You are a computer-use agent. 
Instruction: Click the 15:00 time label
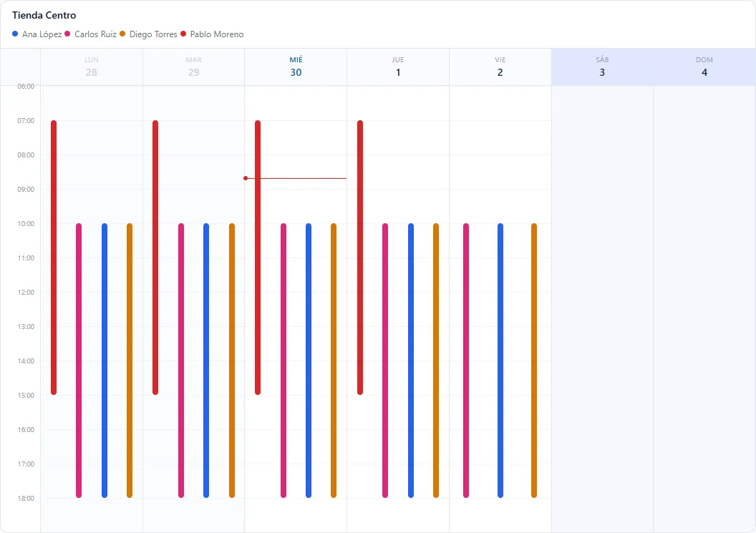coord(26,395)
